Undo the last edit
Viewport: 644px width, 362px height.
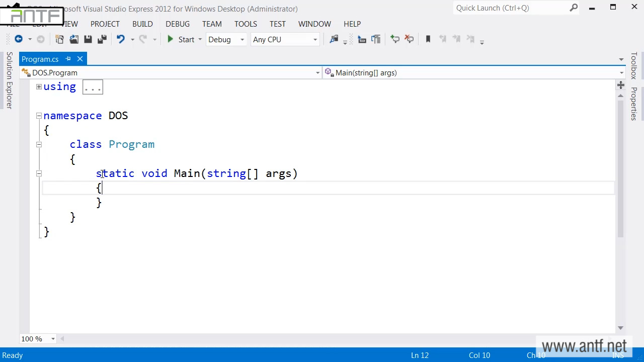pyautogui.click(x=121, y=39)
